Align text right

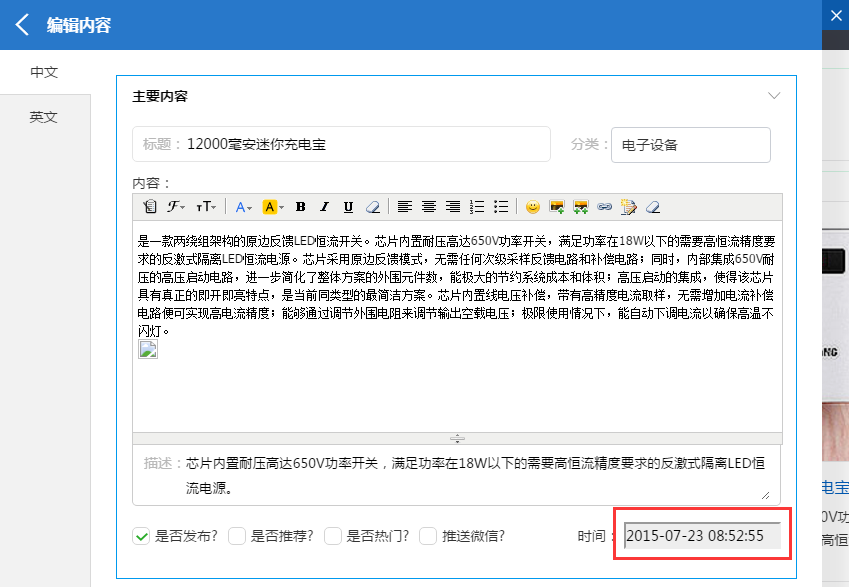tap(453, 206)
